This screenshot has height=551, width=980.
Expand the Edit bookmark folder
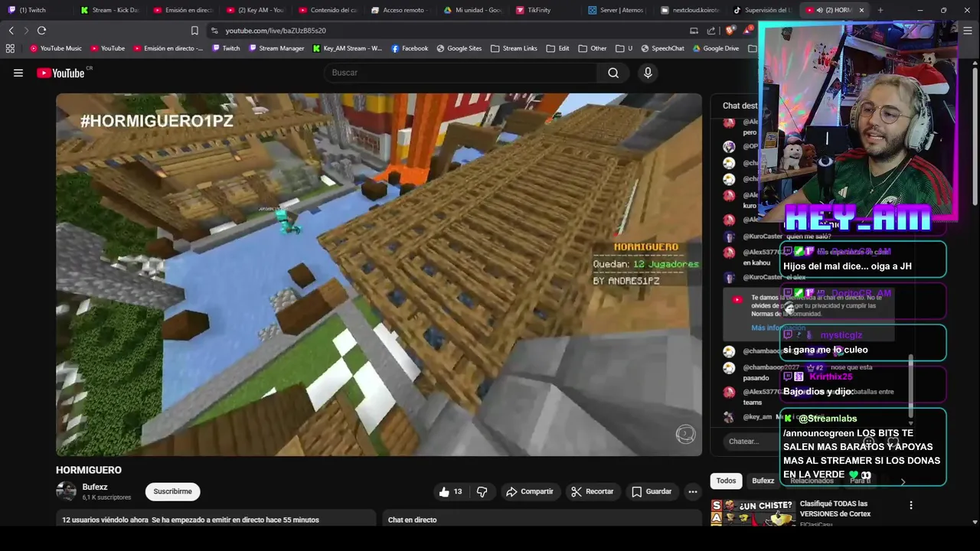coord(557,48)
